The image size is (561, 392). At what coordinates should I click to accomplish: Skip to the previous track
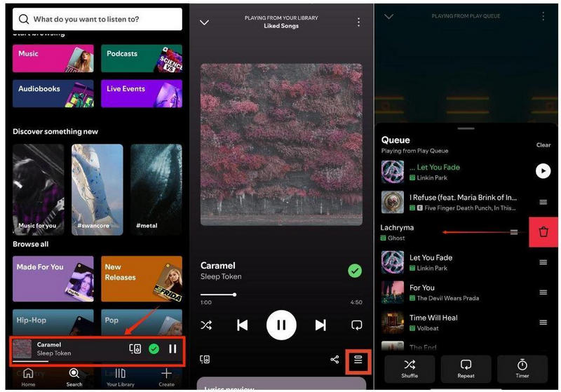coord(242,325)
